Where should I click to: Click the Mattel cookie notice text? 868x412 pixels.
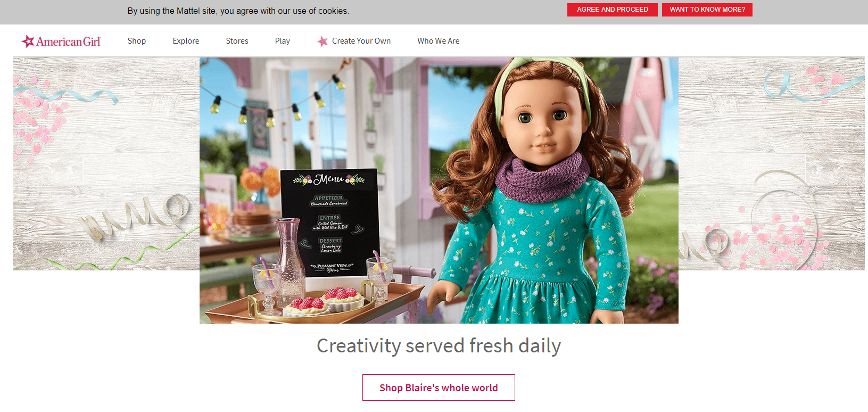[238, 11]
